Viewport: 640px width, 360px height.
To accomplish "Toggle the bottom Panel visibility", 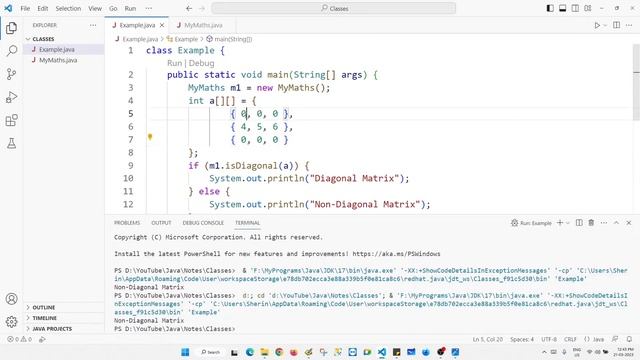I will (562, 8).
